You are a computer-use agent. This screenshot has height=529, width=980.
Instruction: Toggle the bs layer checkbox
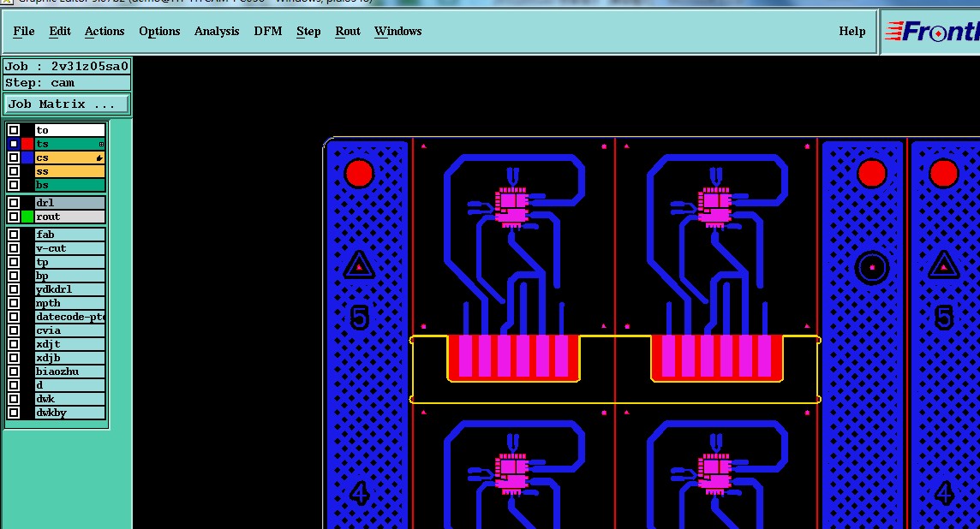click(14, 186)
